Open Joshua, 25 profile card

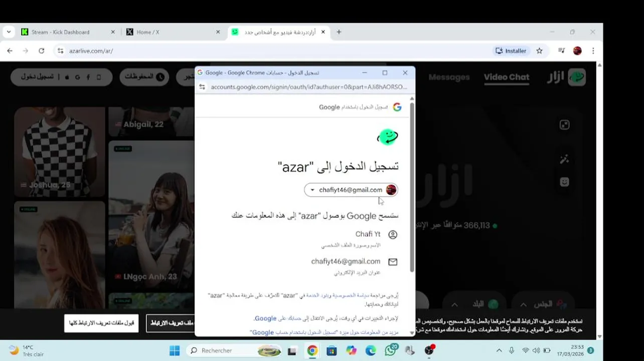pos(60,152)
